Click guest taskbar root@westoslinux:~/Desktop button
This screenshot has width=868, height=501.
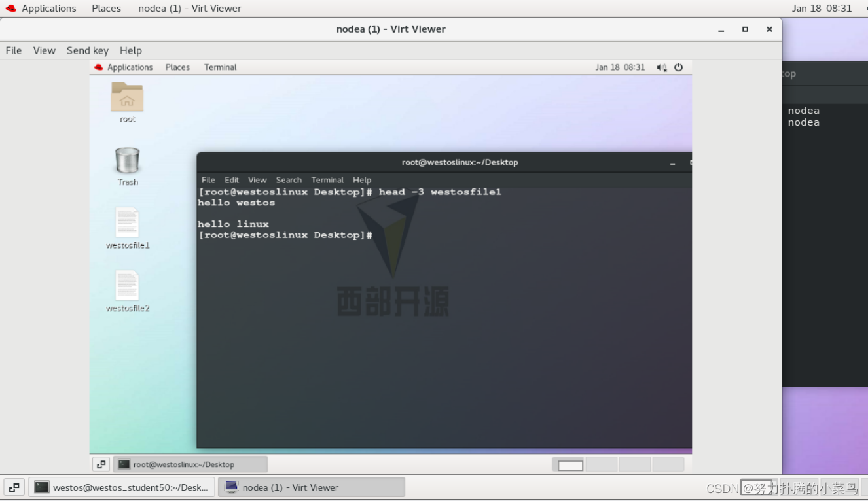coord(190,464)
